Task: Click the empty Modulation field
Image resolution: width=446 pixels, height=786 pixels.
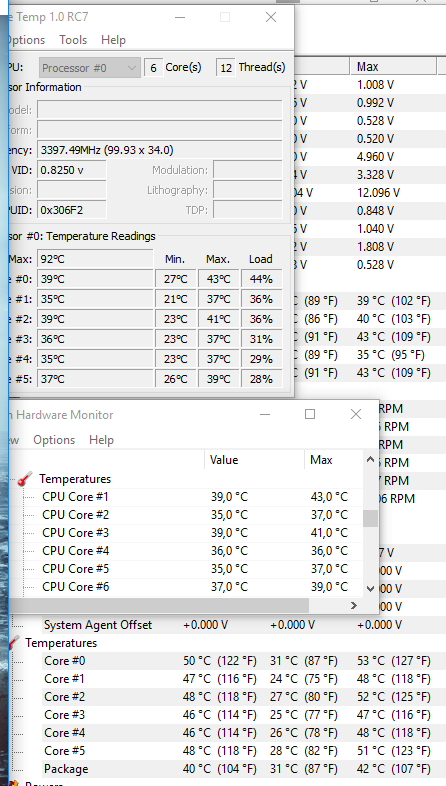Action: [x=248, y=170]
